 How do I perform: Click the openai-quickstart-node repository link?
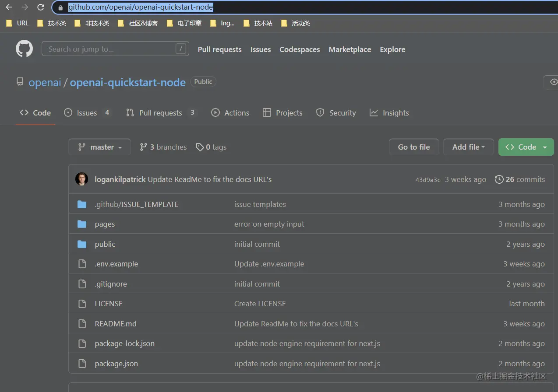click(128, 82)
